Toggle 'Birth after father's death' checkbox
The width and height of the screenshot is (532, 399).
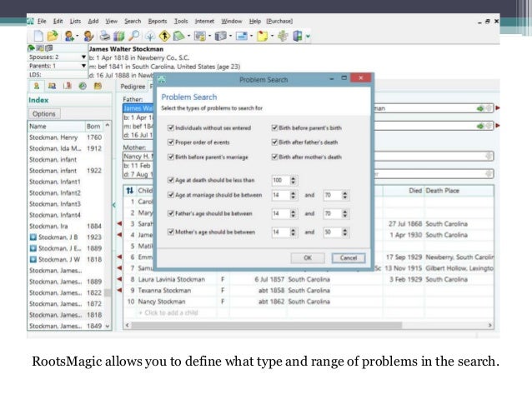[275, 142]
